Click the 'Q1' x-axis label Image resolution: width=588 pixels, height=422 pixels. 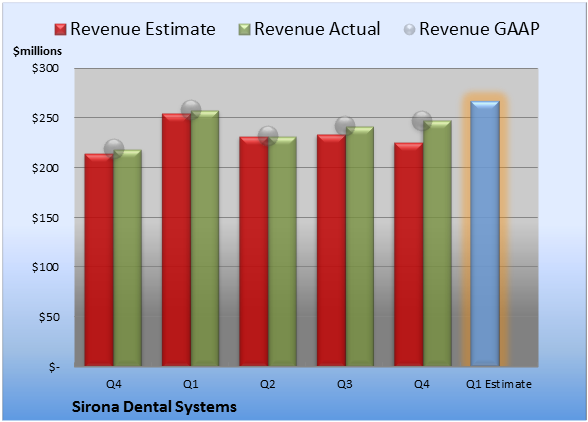pos(190,384)
